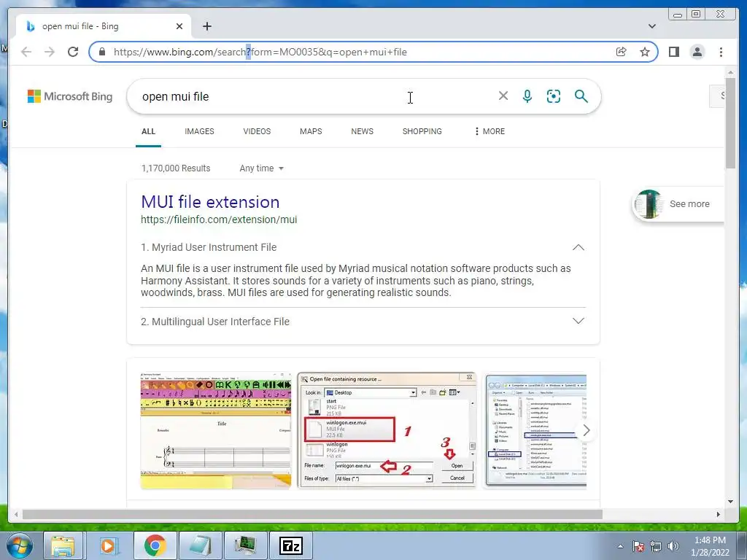Screen dimensions: 747x560
Task: Share this page from the address bar
Action: click(x=622, y=52)
